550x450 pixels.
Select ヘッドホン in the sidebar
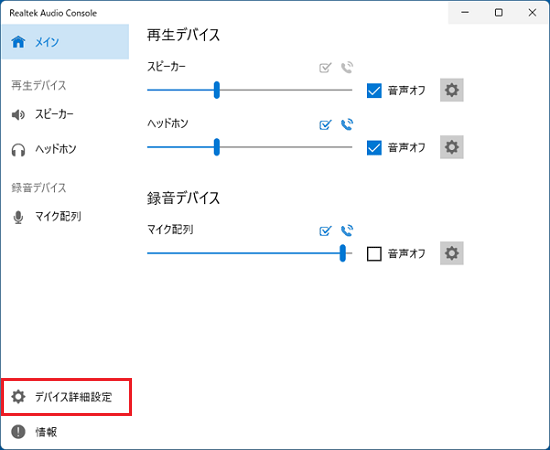click(x=66, y=149)
